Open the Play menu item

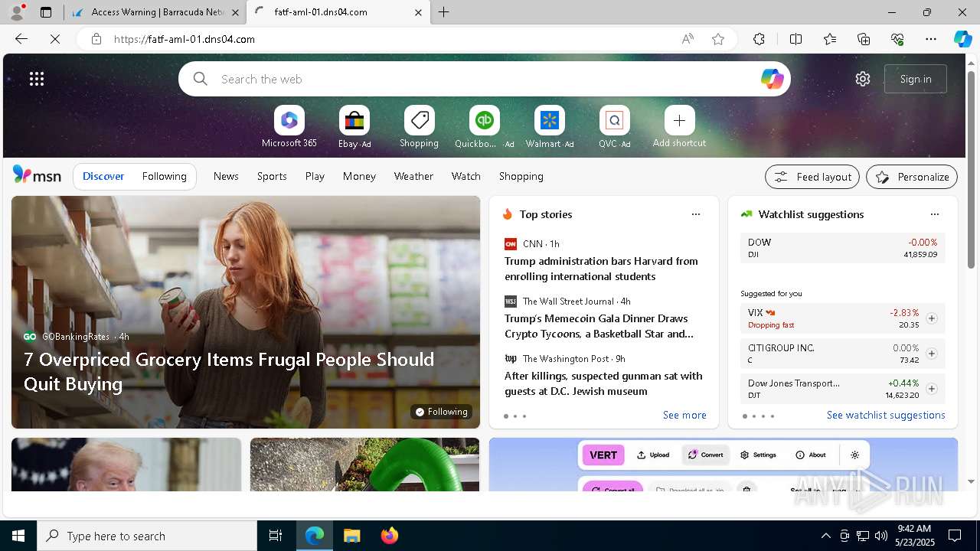point(315,176)
